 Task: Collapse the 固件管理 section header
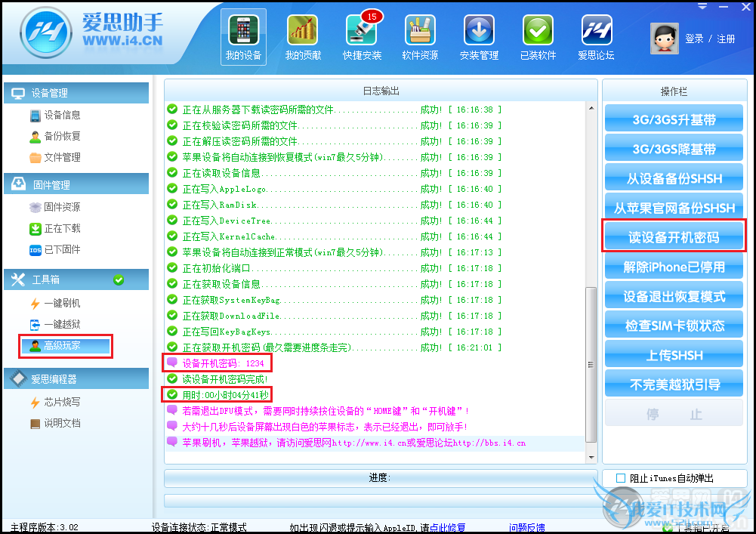click(76, 184)
